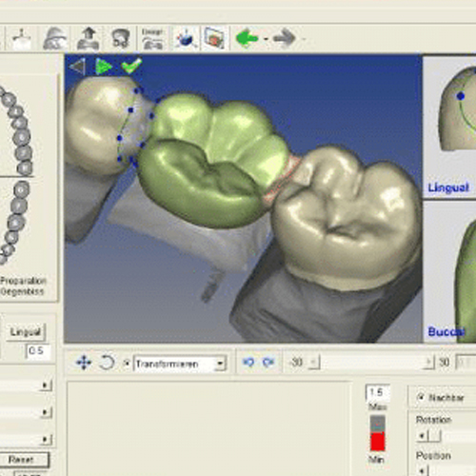This screenshot has width=476, height=476.
Task: Select the circular rotate tool
Action: pos(107,363)
